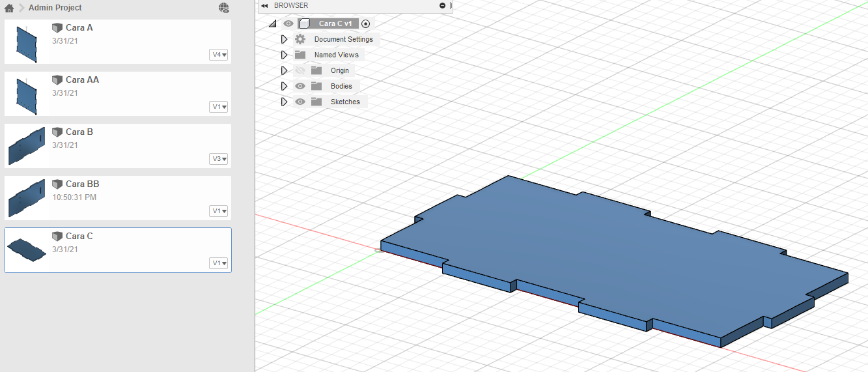
Task: Click the Named Views folder icon
Action: pyautogui.click(x=300, y=55)
